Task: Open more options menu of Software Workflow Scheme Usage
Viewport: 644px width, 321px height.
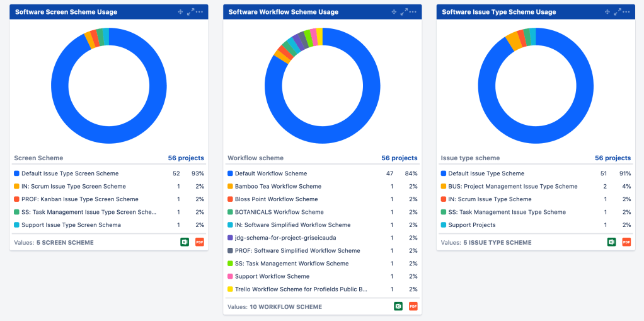Action: click(413, 12)
